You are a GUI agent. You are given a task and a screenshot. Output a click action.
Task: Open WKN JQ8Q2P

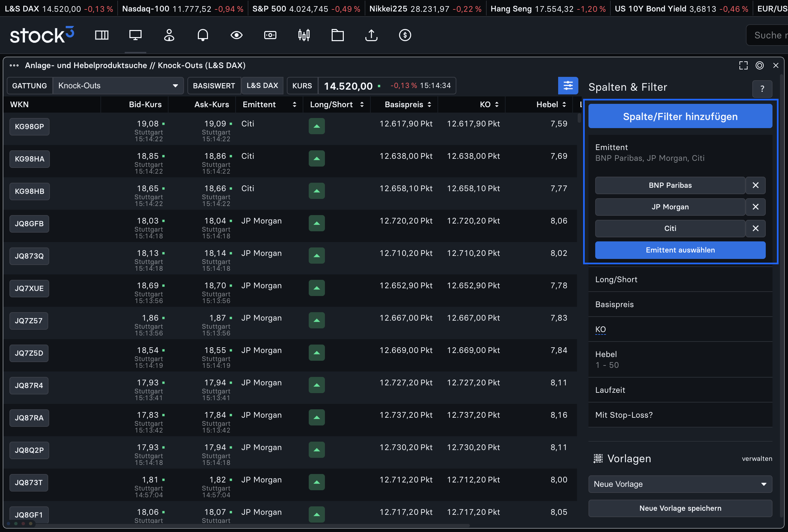point(29,450)
